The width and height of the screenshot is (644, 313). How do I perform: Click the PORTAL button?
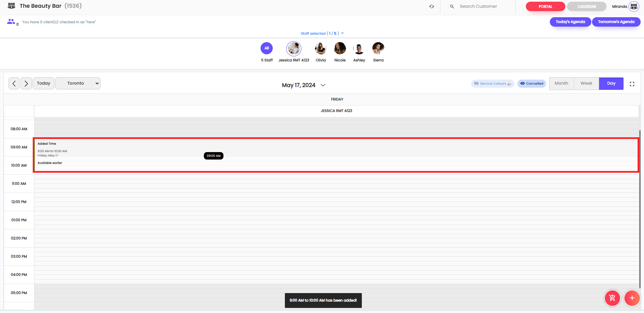tap(545, 6)
